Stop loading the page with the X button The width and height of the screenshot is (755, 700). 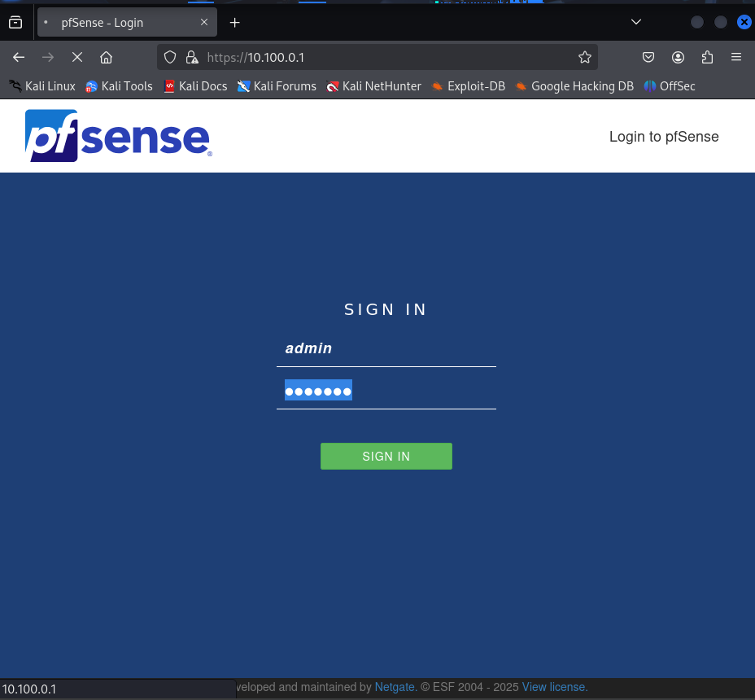click(x=77, y=57)
